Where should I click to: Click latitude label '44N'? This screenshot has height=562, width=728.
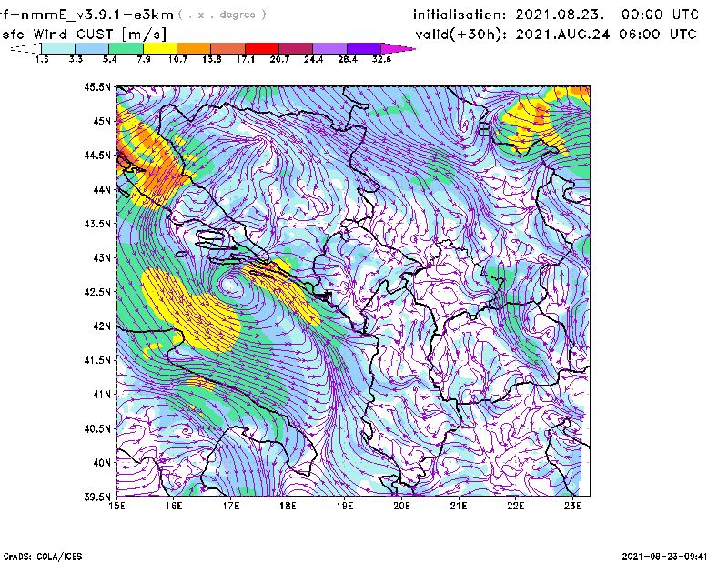coord(102,189)
